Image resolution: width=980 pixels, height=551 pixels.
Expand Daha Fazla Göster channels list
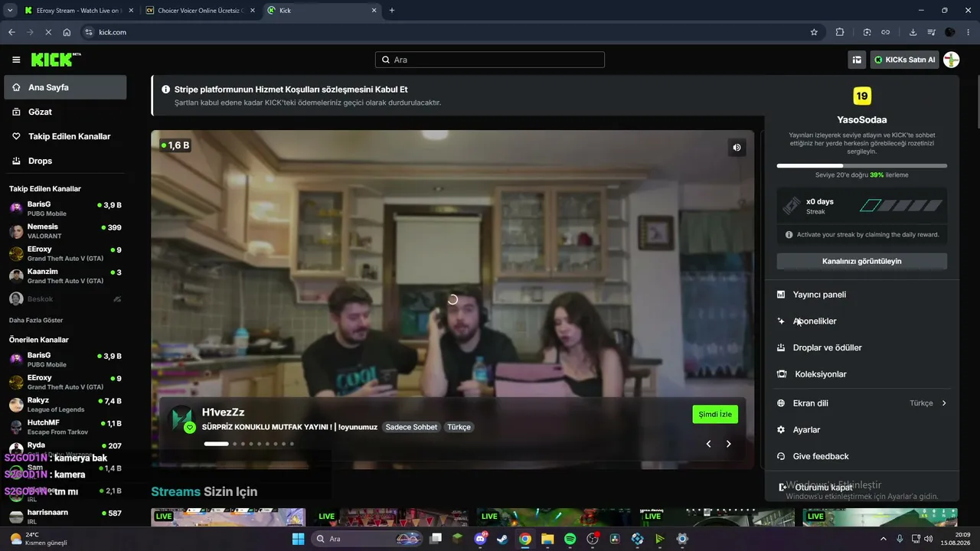pos(36,320)
